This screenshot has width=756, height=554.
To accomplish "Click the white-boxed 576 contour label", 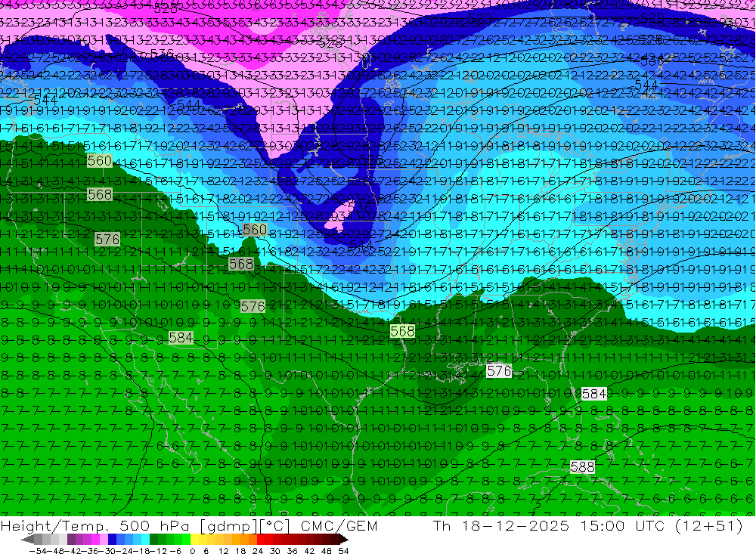I will (x=498, y=371).
